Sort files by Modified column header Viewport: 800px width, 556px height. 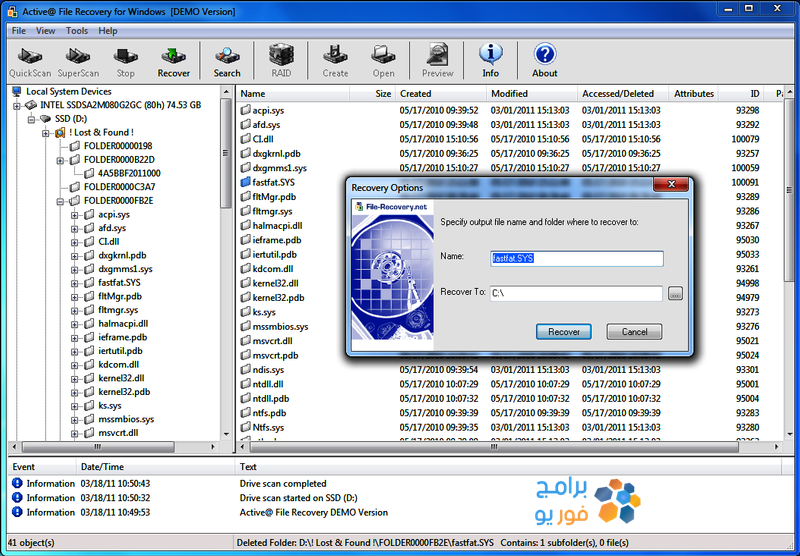(x=532, y=94)
